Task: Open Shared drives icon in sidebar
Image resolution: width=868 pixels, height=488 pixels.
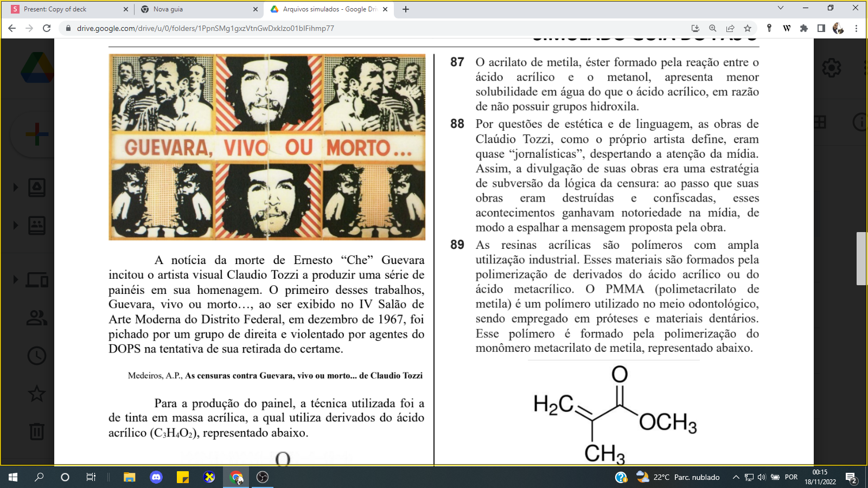Action: tap(37, 226)
